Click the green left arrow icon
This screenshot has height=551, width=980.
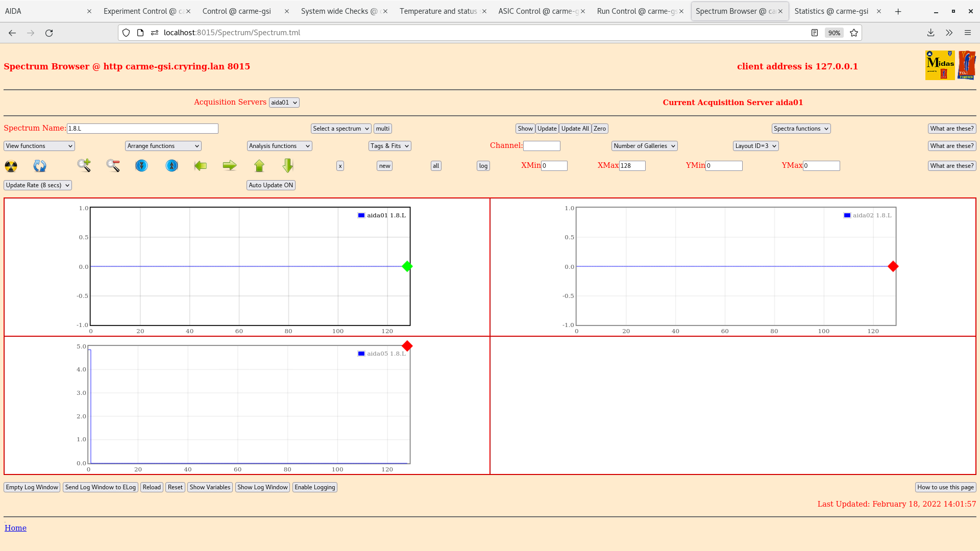[x=201, y=166]
